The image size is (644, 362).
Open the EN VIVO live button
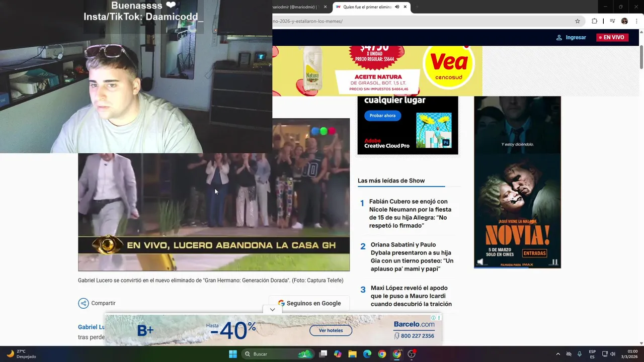point(612,37)
